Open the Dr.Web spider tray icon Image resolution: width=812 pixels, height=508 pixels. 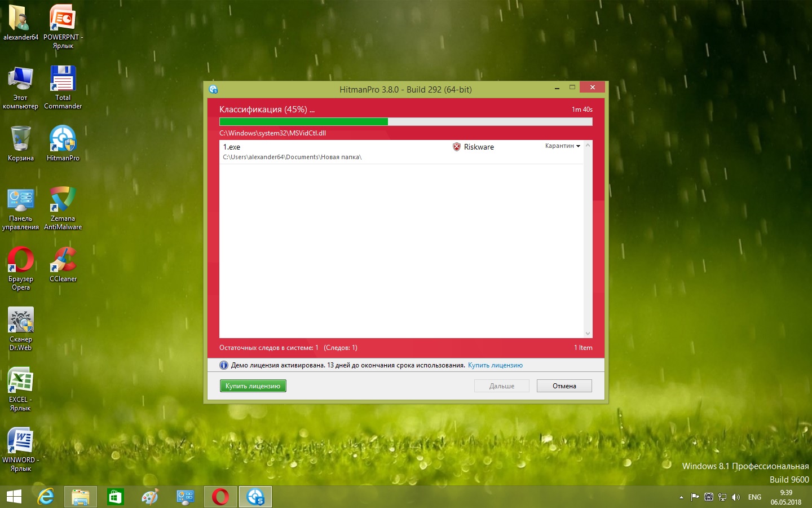pos(709,497)
